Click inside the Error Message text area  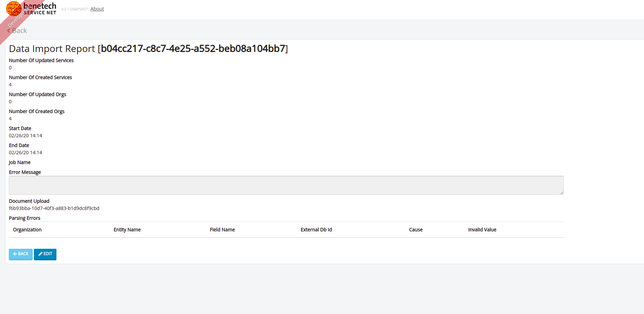[x=286, y=185]
